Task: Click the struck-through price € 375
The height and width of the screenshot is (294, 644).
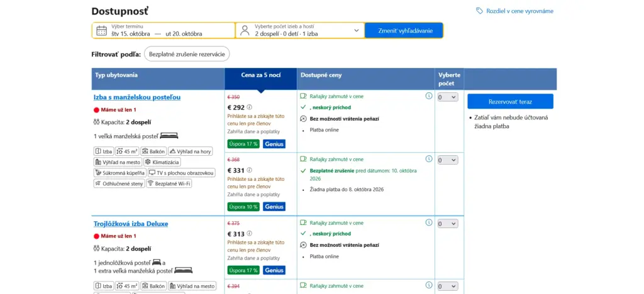Action: [233, 224]
